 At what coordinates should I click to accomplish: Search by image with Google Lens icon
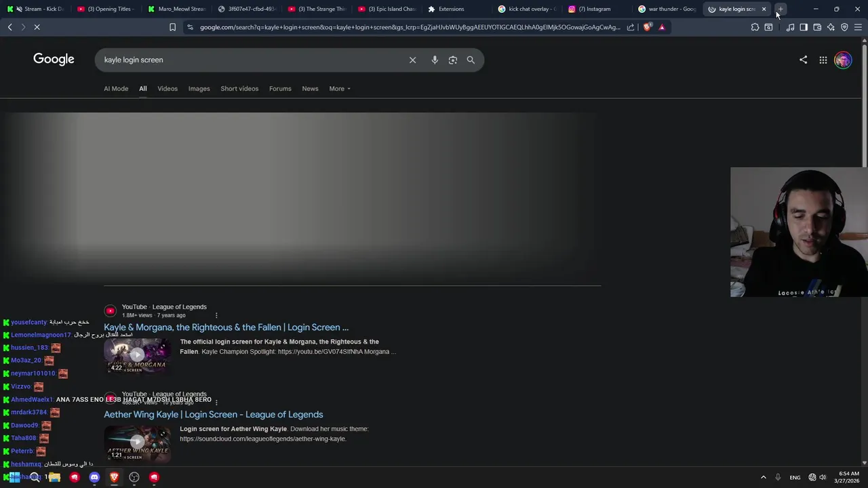(453, 60)
